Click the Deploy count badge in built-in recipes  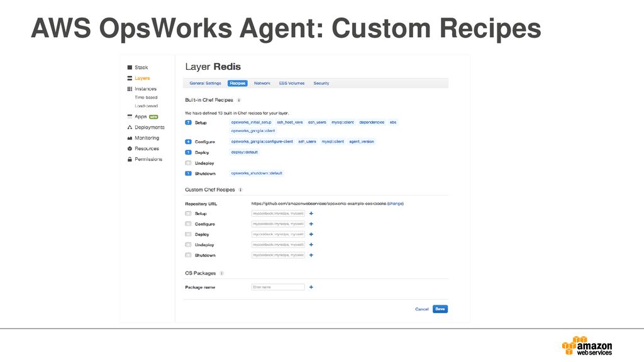click(188, 152)
